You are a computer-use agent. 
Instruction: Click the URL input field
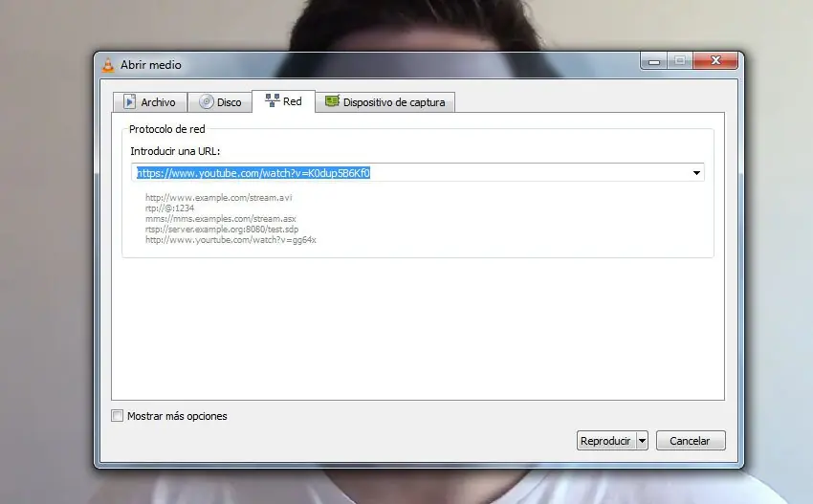[418, 173]
